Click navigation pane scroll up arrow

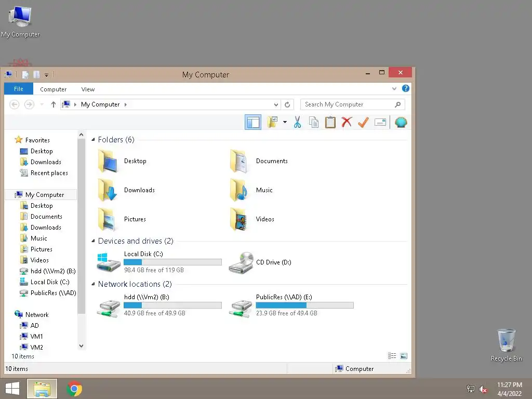(81, 135)
